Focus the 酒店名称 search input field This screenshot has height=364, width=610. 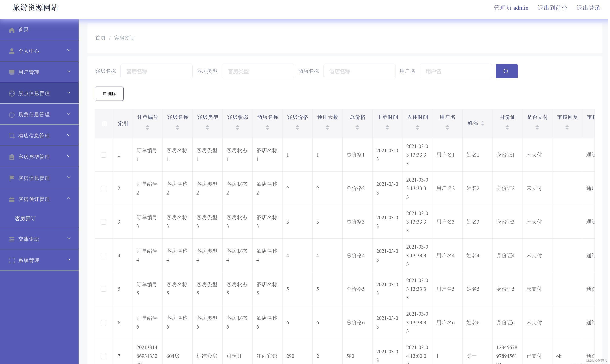tap(359, 71)
